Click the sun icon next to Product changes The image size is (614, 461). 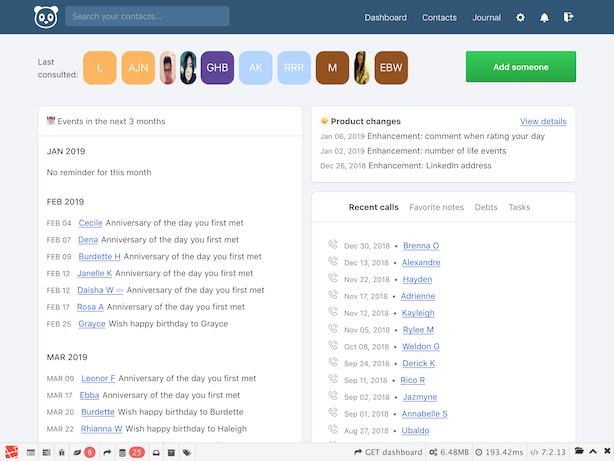click(x=324, y=121)
